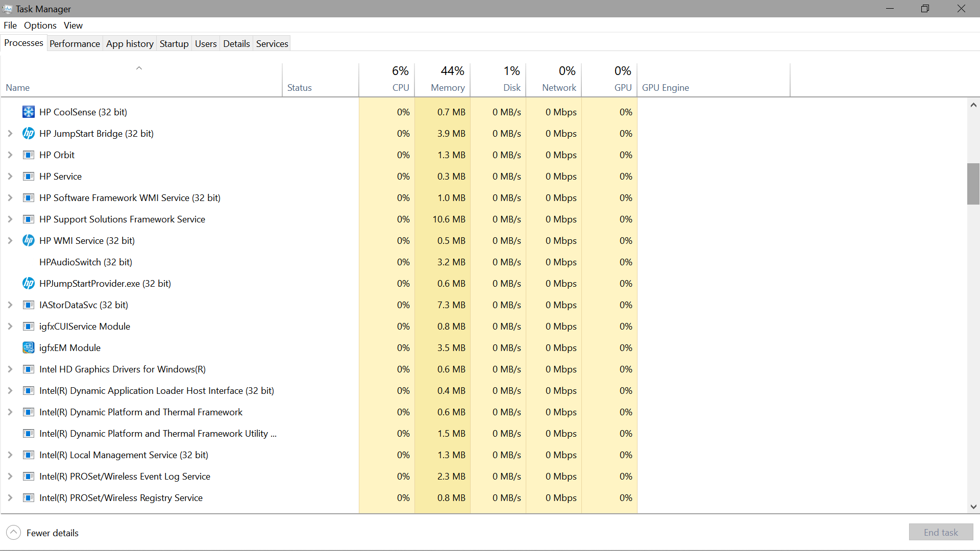Expand the HP Orbit process group
The height and width of the screenshot is (551, 980).
[10, 155]
